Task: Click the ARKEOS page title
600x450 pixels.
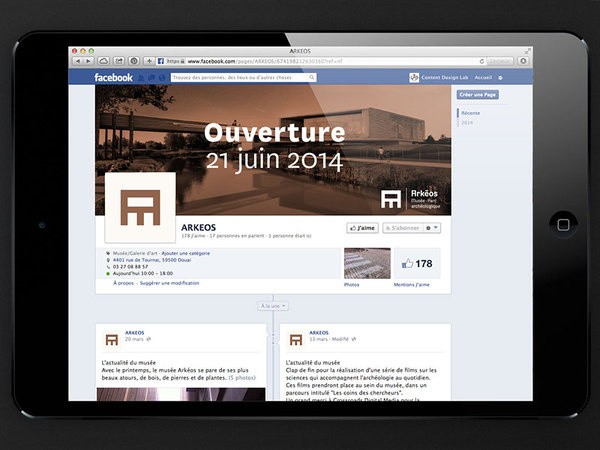Action: point(199,228)
